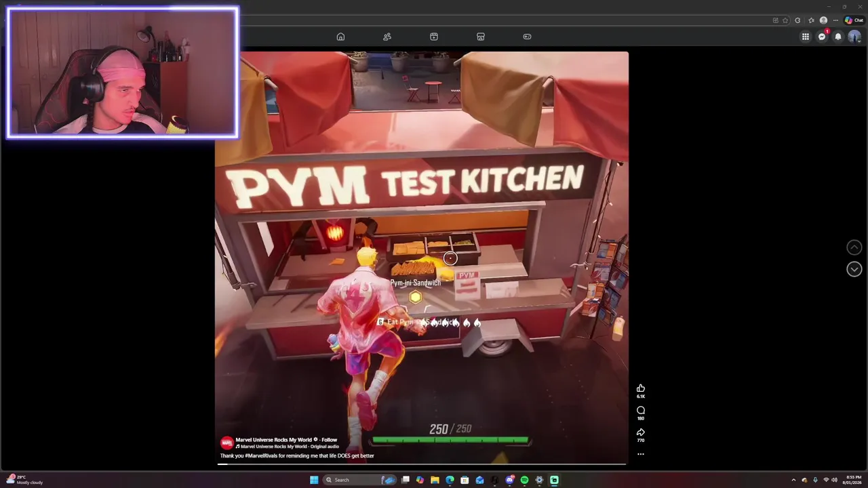
Task: Open the Edge browser profile icon
Action: coord(823,20)
